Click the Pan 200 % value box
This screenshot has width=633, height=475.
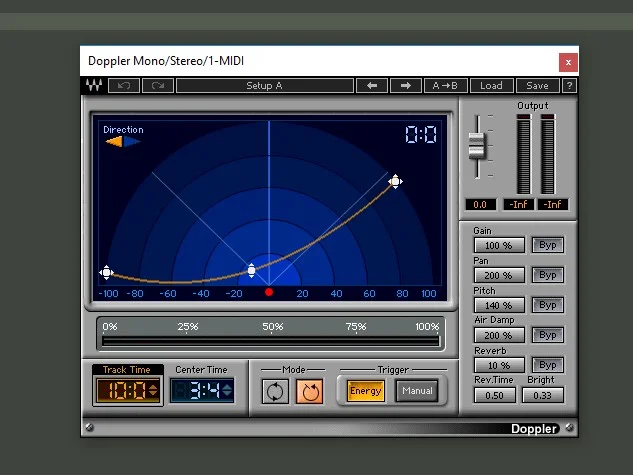point(499,275)
